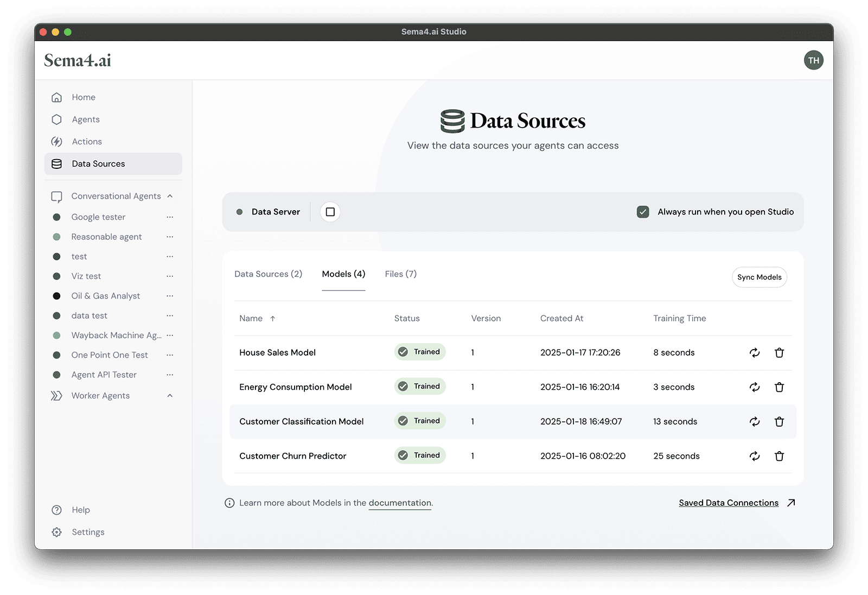Screen dimensions: 868x595
Task: Delete the House Sales Model
Action: coord(779,352)
